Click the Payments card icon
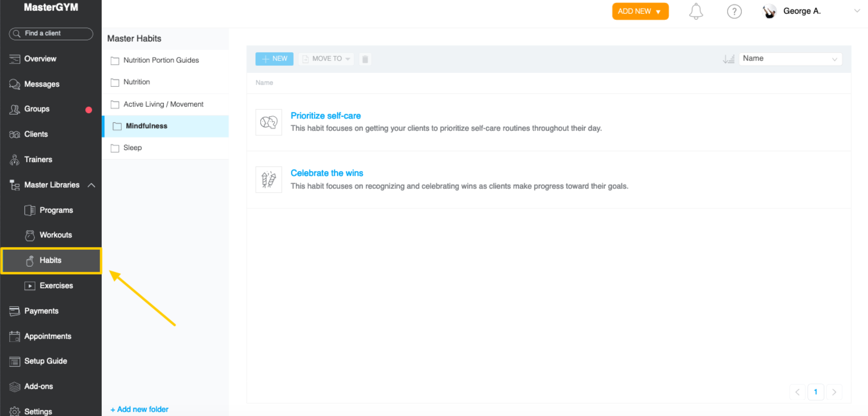 point(15,311)
